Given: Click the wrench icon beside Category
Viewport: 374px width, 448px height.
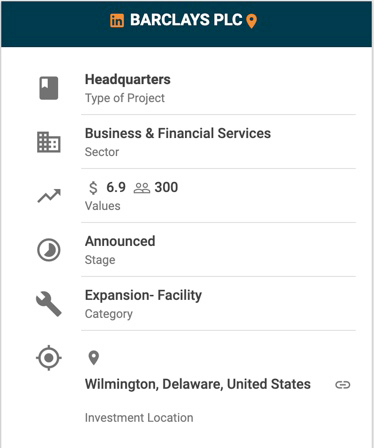Looking at the screenshot, I should tap(49, 304).
